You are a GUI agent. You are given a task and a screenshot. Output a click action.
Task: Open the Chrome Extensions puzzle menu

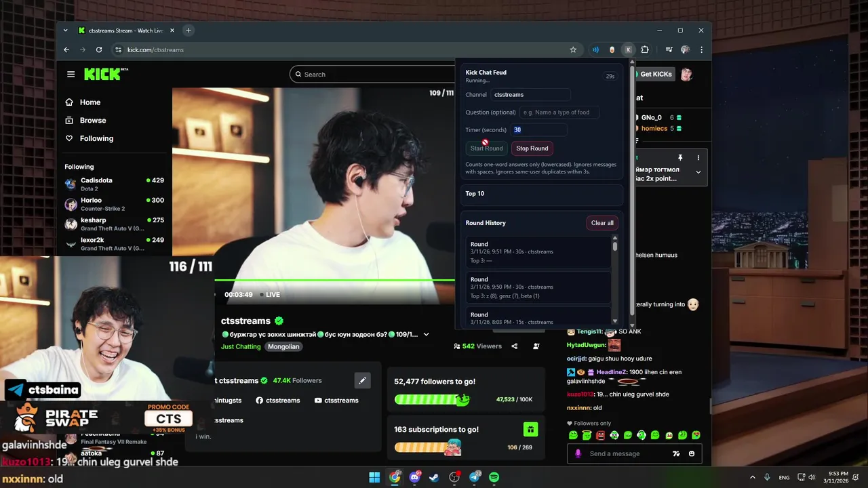point(645,49)
